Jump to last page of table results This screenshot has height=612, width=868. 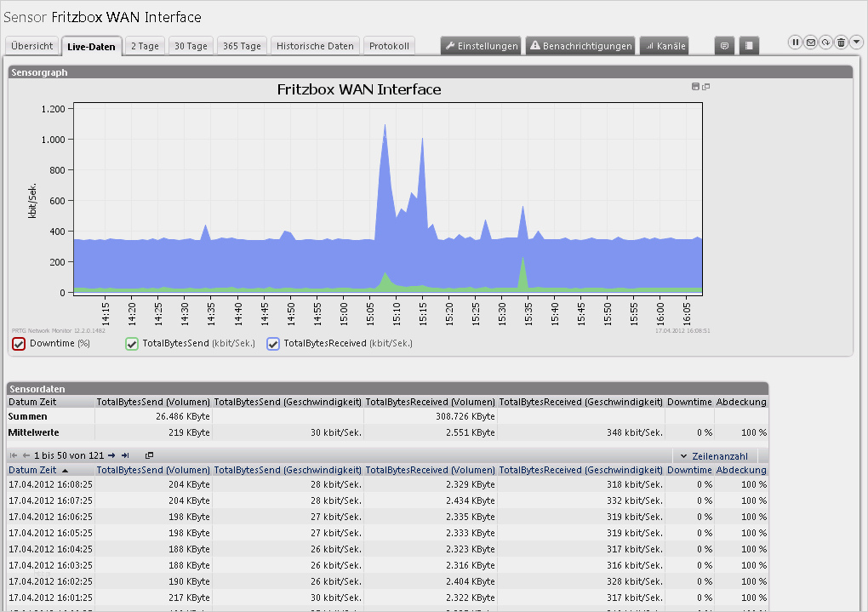[125, 455]
